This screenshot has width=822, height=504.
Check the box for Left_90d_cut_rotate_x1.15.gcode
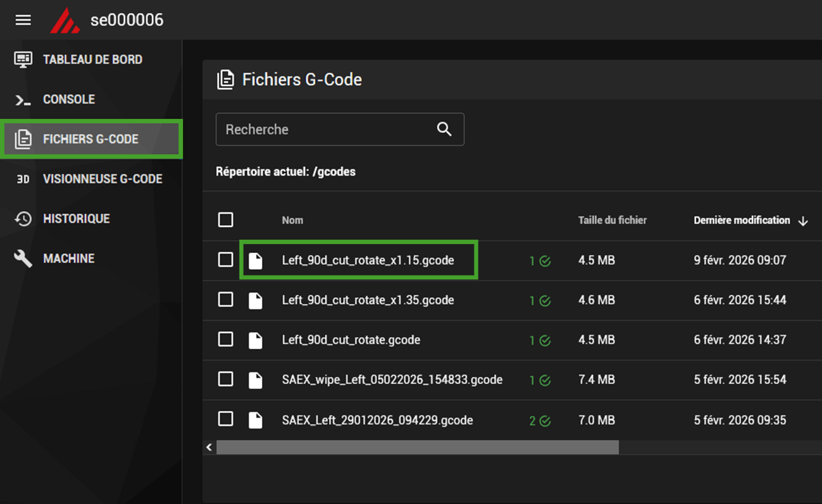(x=225, y=260)
